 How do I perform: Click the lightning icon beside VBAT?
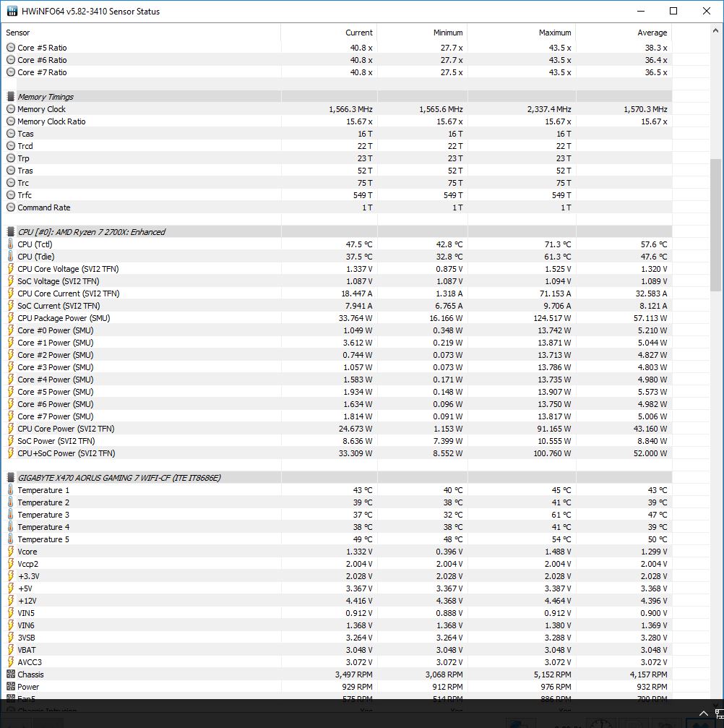point(11,649)
